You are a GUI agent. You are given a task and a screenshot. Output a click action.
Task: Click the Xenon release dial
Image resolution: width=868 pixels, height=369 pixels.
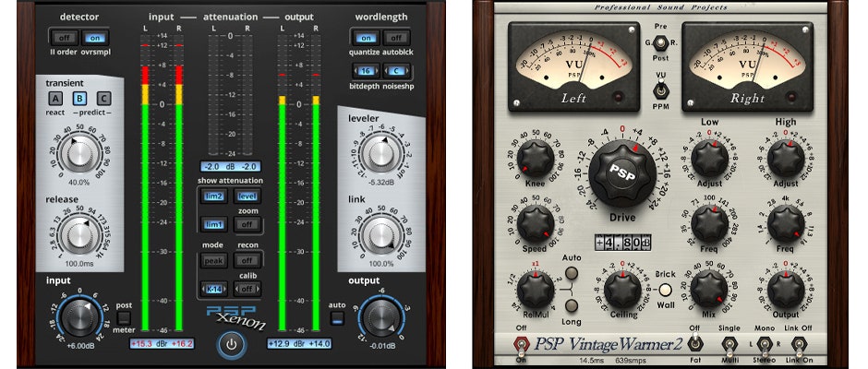[79, 234]
